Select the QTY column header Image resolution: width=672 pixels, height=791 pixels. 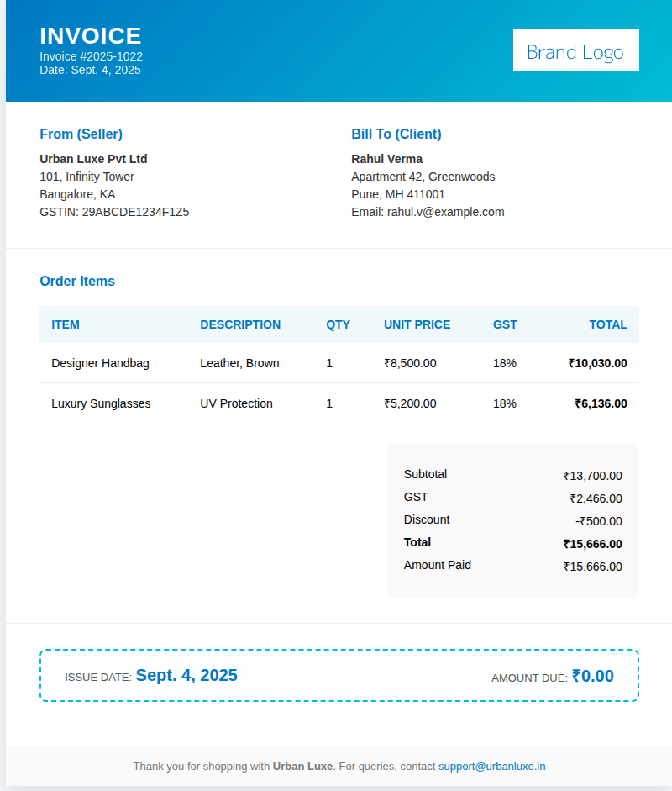pyautogui.click(x=338, y=324)
